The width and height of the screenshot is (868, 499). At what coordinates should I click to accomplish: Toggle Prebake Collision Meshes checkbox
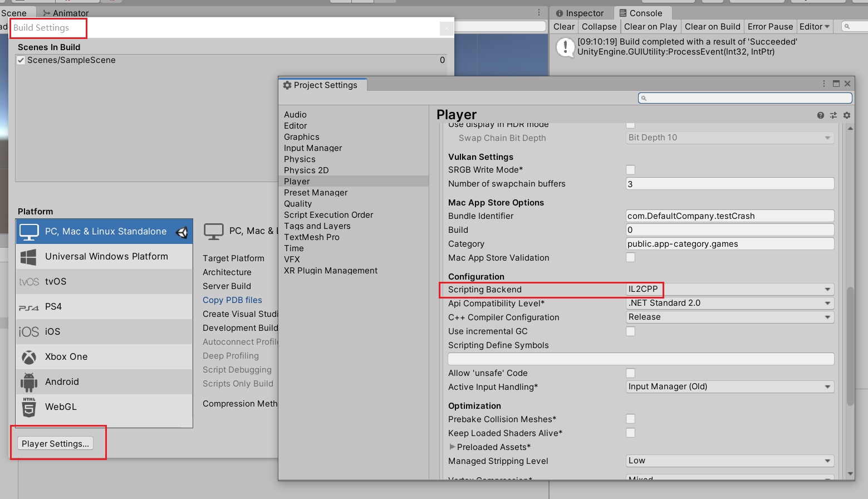[x=630, y=419]
